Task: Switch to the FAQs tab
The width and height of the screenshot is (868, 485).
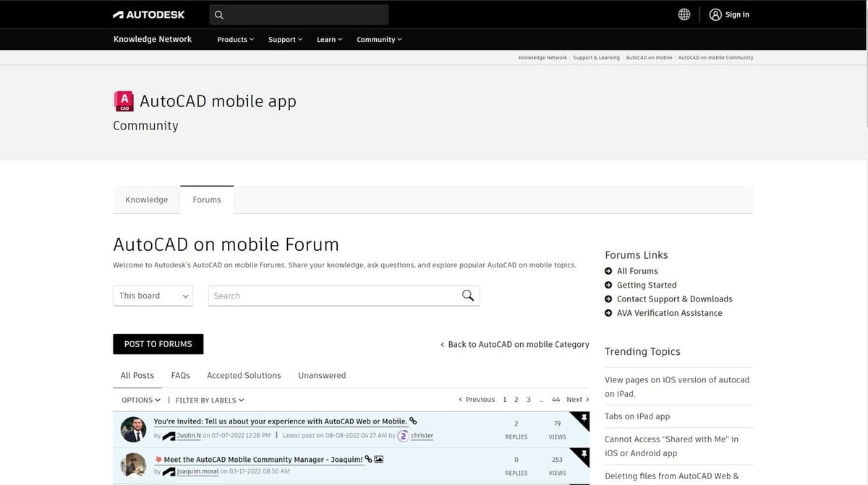Action: point(181,375)
